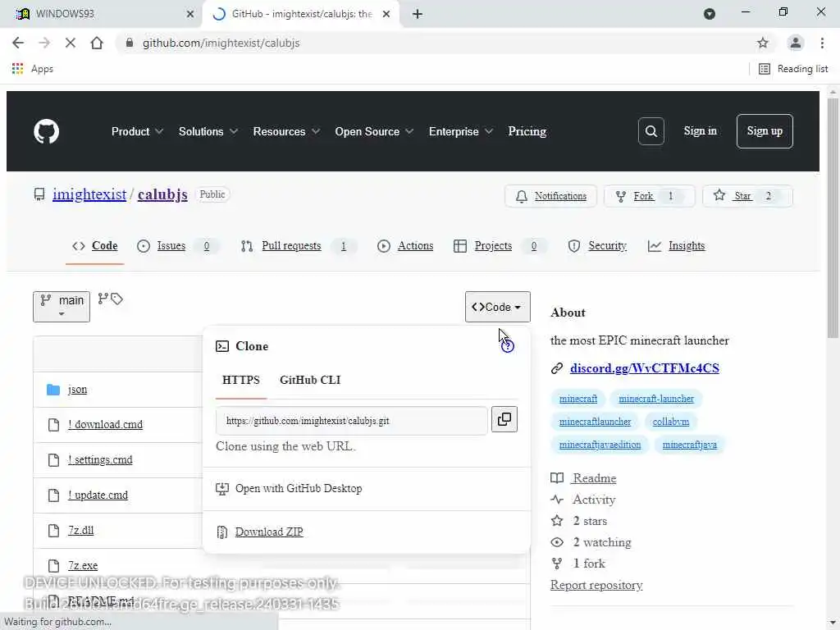Expand the Resources dropdown
This screenshot has height=630, width=840.
pos(286,131)
